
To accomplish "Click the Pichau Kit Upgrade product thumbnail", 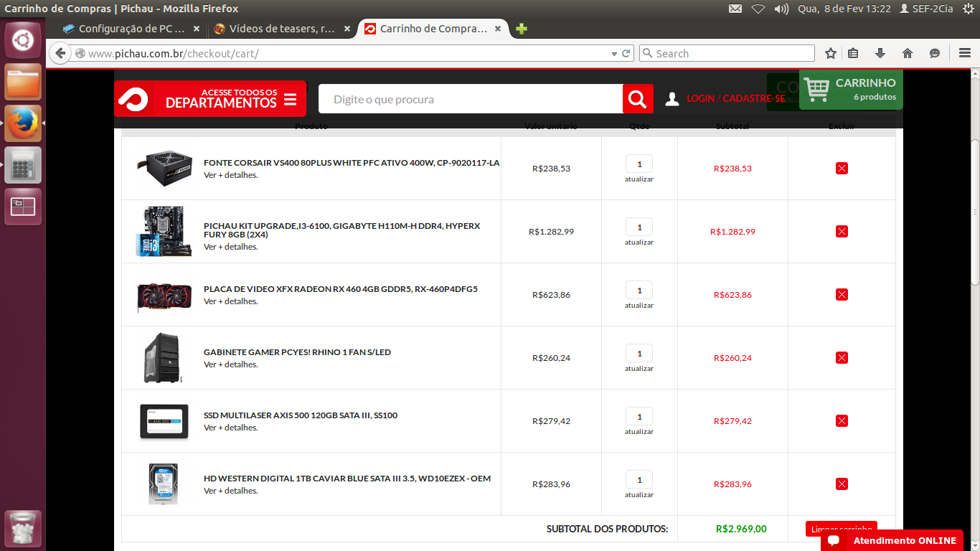I will (x=163, y=231).
